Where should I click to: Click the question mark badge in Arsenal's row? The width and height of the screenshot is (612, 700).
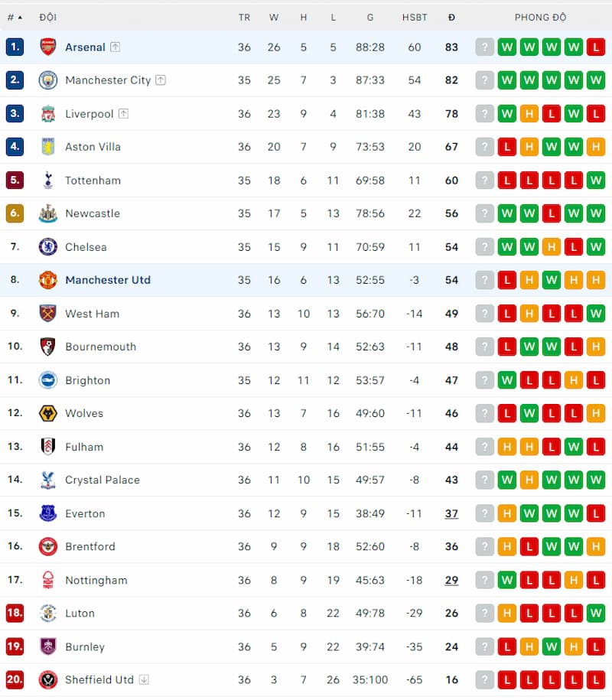[484, 47]
